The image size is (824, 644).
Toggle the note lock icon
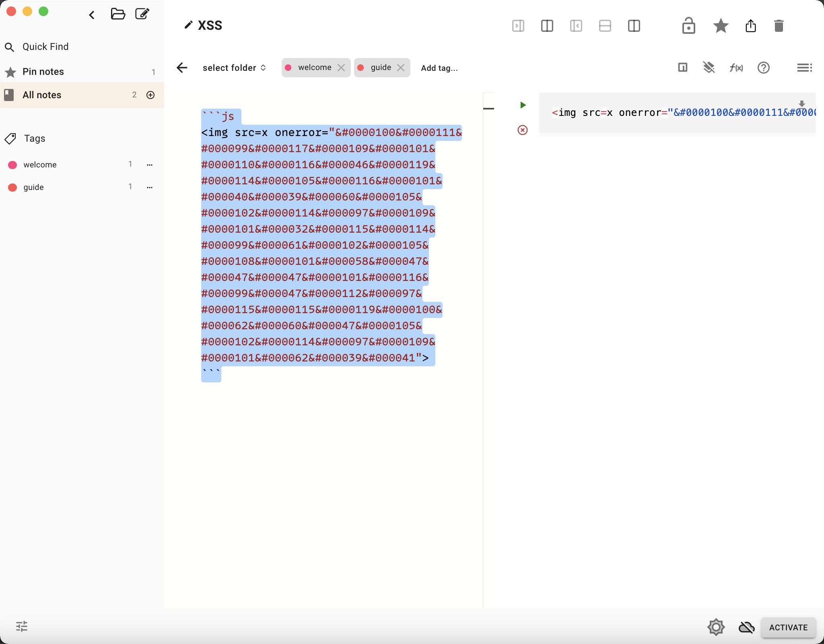(688, 26)
